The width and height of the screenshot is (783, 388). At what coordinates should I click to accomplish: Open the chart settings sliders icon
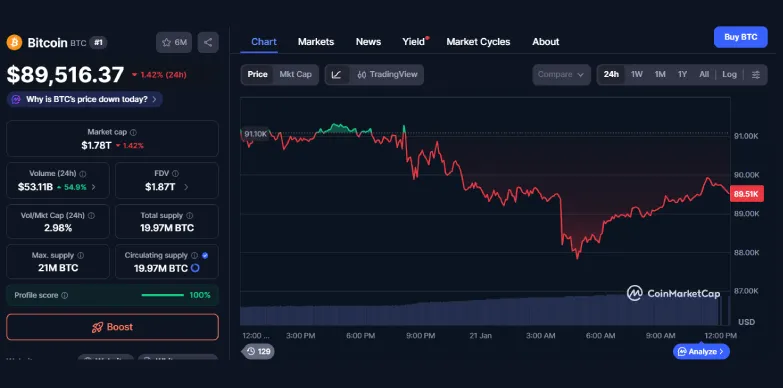point(756,74)
